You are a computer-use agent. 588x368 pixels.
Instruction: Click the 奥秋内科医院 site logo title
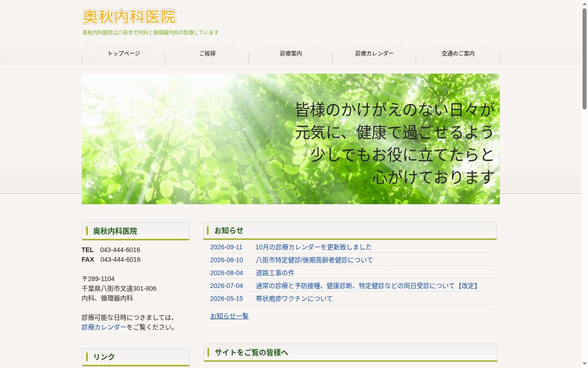coord(129,17)
